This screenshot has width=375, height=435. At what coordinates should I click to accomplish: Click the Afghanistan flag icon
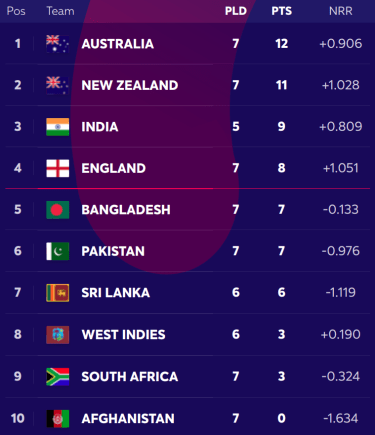pyautogui.click(x=58, y=418)
